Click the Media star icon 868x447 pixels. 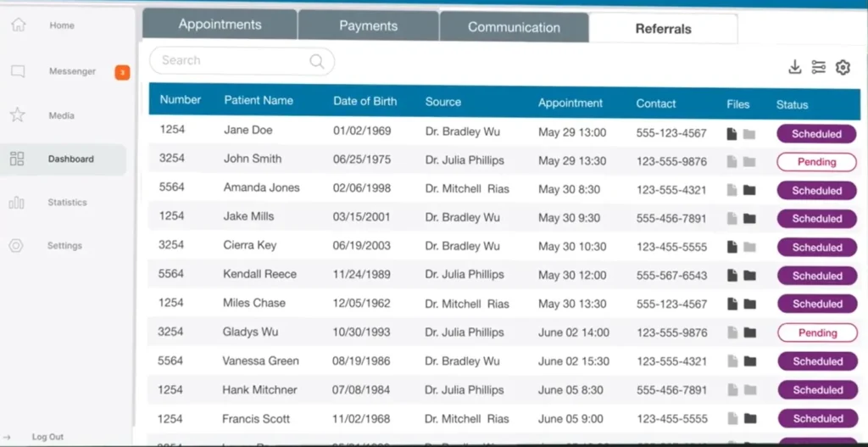18,115
